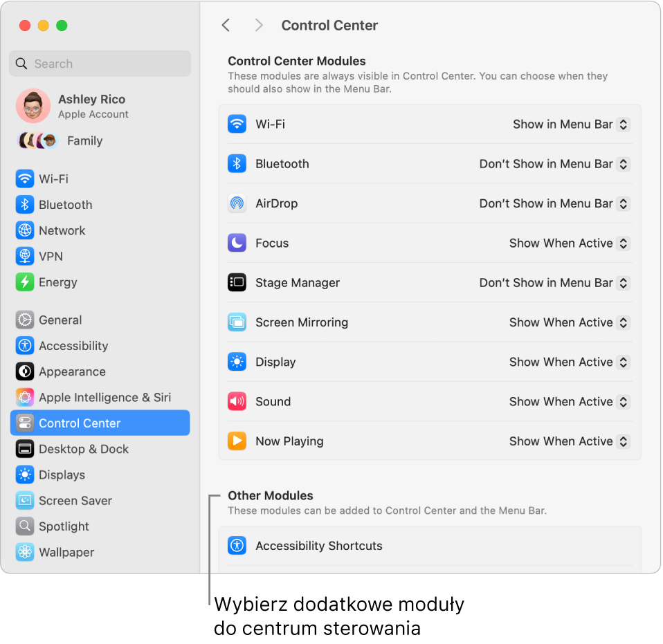Click the Screen Saver icon
This screenshot has height=644, width=663.
(25, 500)
